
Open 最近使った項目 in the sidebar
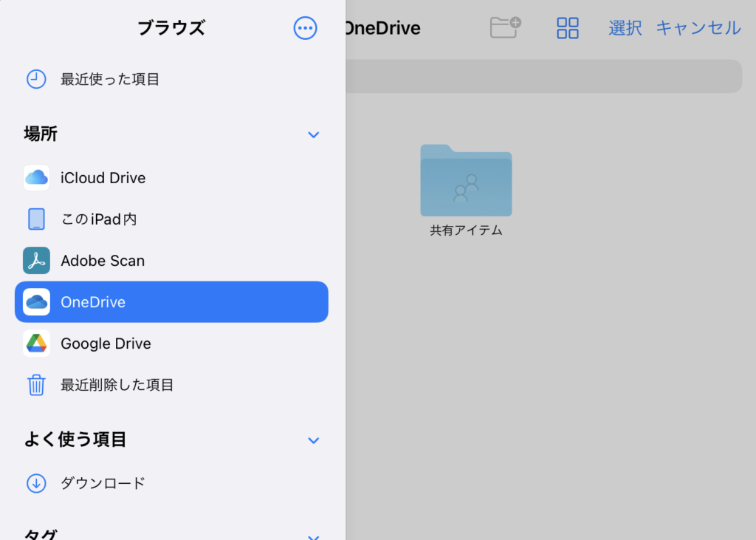click(x=171, y=79)
